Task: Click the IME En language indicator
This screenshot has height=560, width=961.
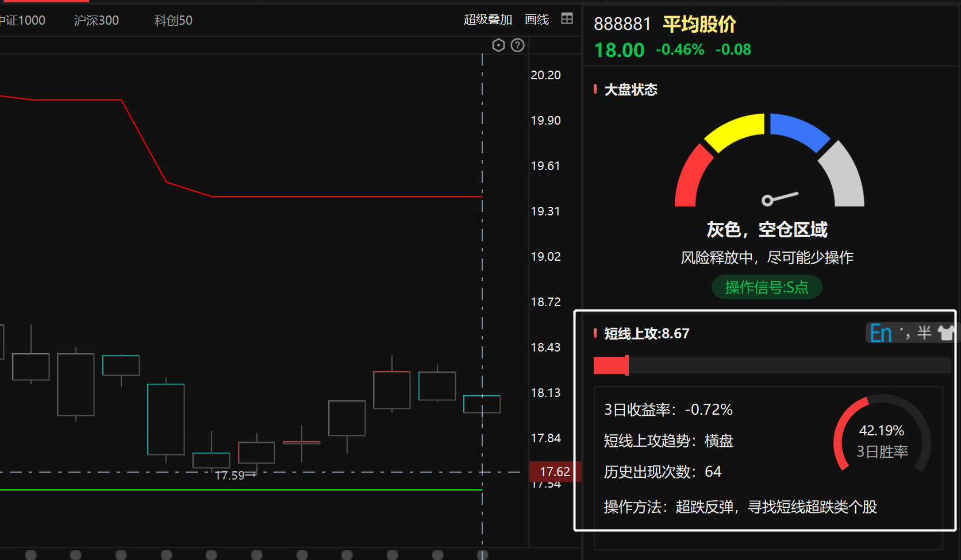Action: 881,333
